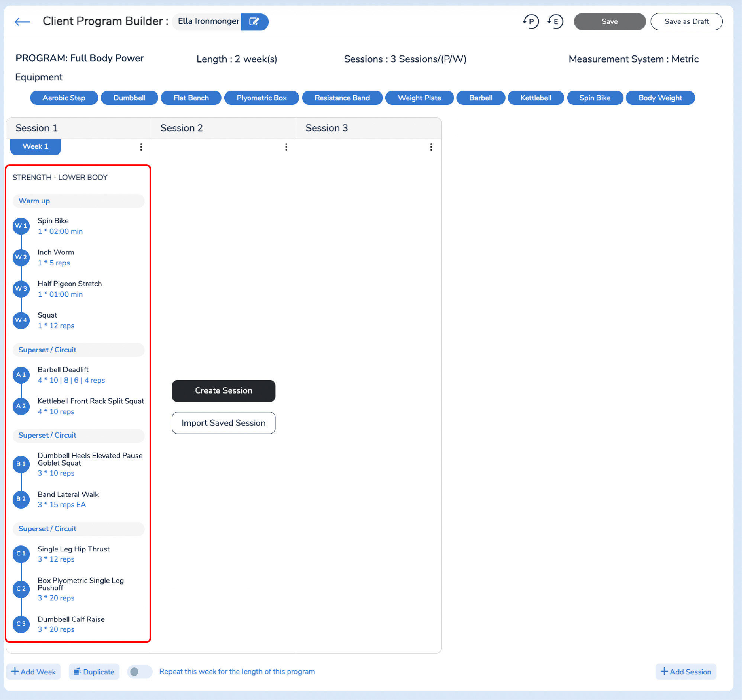Select the W 4 Squat marker
This screenshot has width=742, height=700.
21,320
